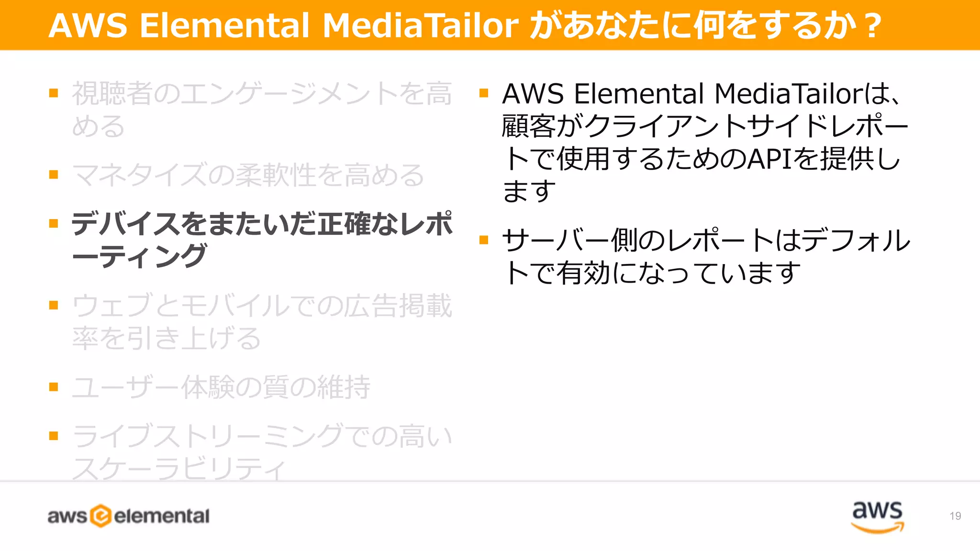980x551 pixels.
Task: Click the aws elemental logo
Action: click(x=128, y=516)
